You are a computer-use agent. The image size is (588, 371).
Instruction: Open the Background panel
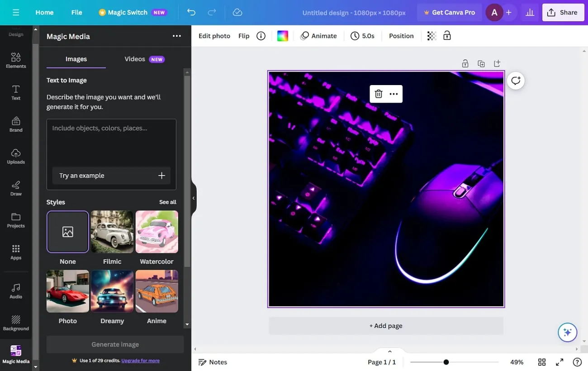click(x=16, y=322)
